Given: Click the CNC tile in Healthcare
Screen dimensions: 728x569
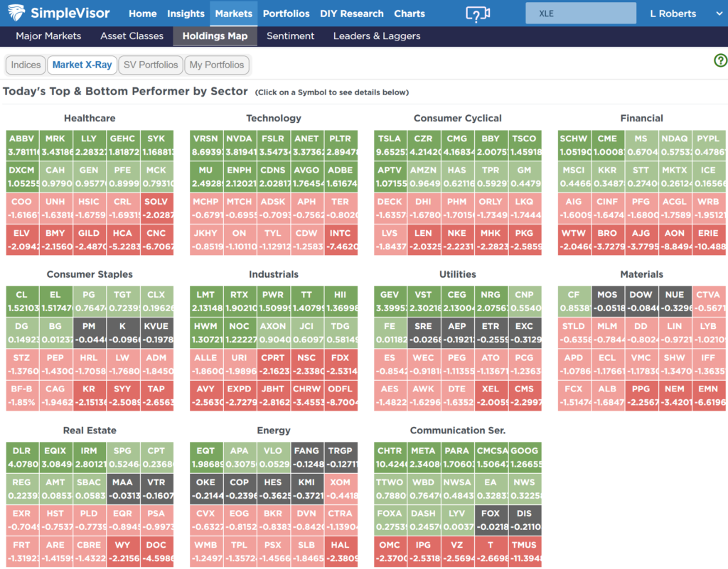Looking at the screenshot, I should pyautogui.click(x=156, y=240).
